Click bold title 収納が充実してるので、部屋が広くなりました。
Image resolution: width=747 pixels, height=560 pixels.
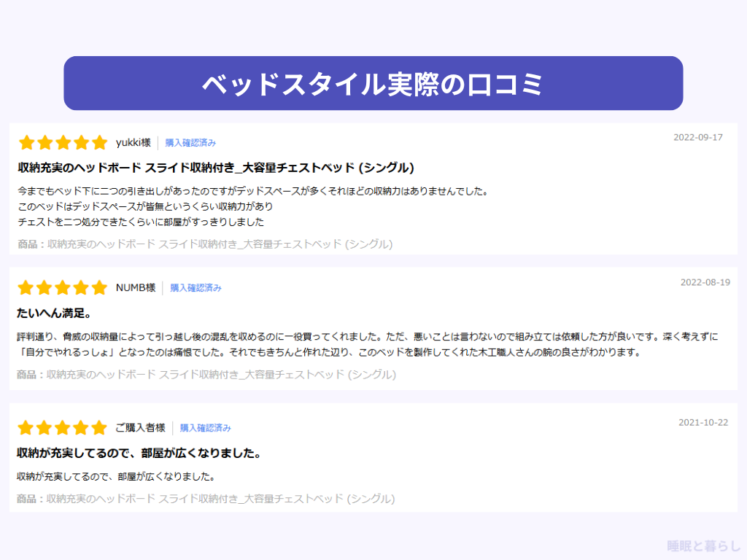tap(139, 453)
